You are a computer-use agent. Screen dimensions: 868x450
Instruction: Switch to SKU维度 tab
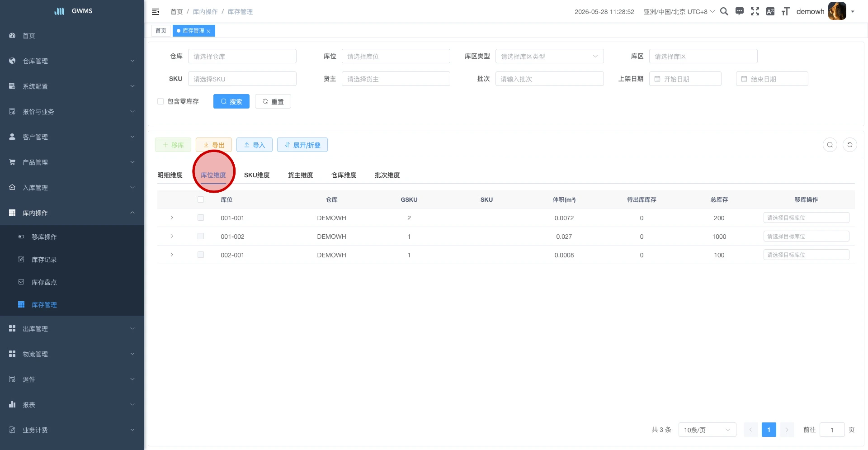(x=257, y=175)
